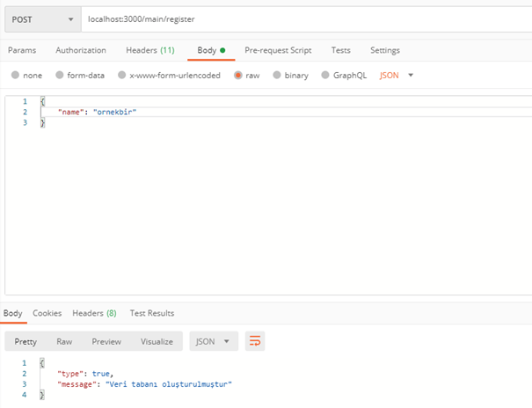Screen dimensions: 532x408
Task: Expand the orange JSON body format dropdown
Action: pyautogui.click(x=397, y=76)
